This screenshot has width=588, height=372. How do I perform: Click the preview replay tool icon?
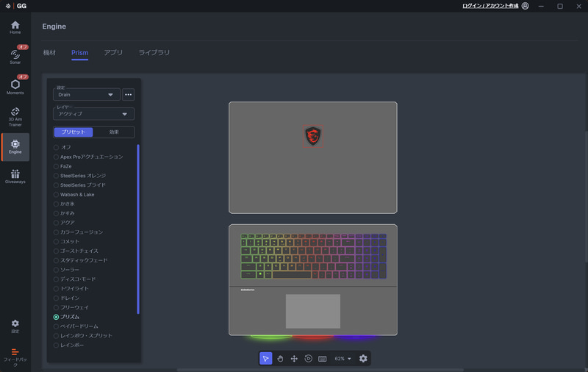click(308, 359)
